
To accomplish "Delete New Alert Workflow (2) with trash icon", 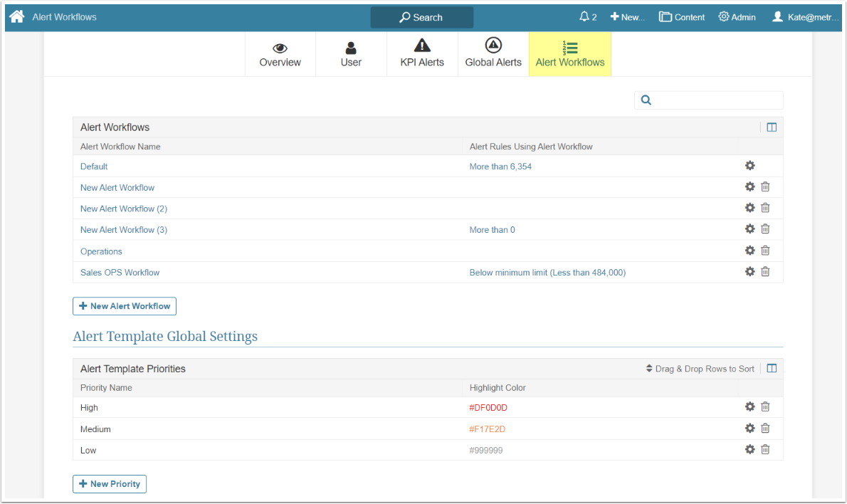I will pyautogui.click(x=765, y=208).
